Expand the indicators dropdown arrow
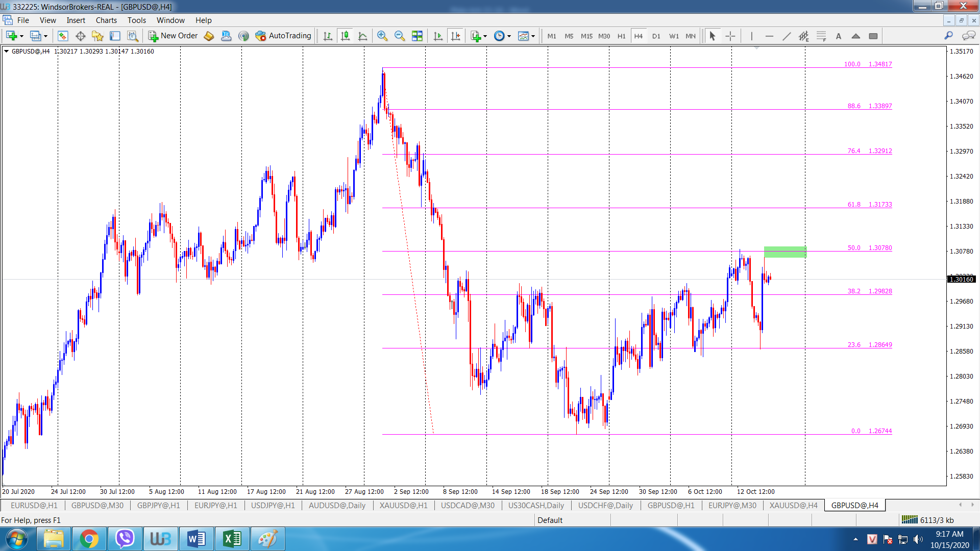Screen dimensions: 980x551 tap(485, 36)
